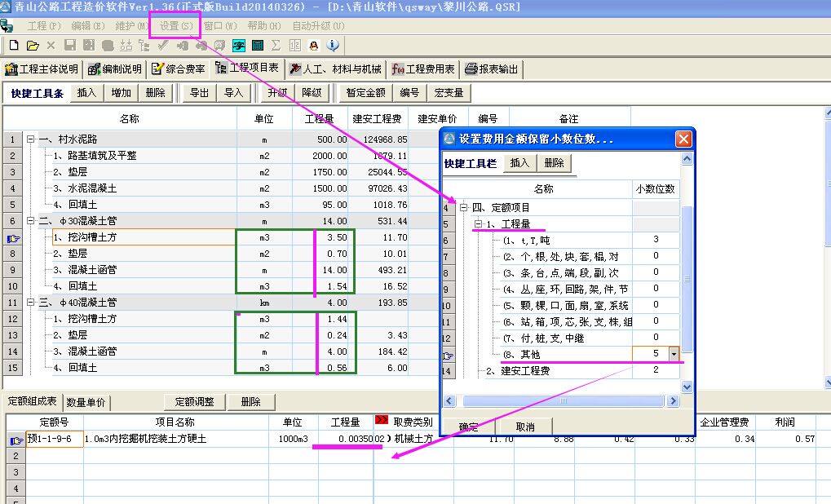Click the blue info toolbar icon
Screen dimensions: 831x504
(332, 46)
